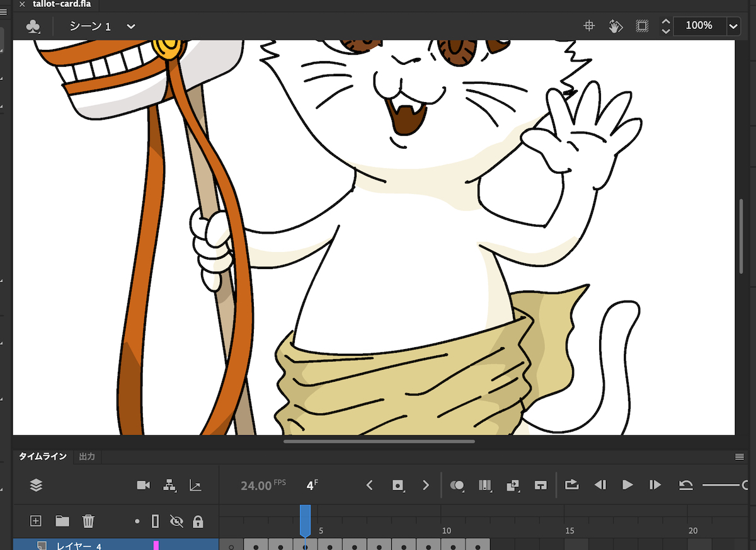Select the Rotation tool in the stage bar
Viewport: 756px width, 550px height.
pyautogui.click(x=616, y=26)
